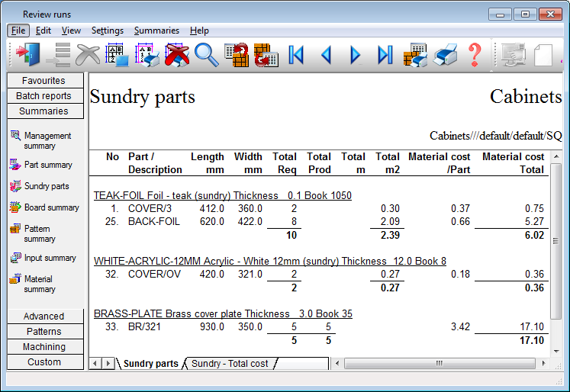Expand the Favourites section

coord(43,81)
